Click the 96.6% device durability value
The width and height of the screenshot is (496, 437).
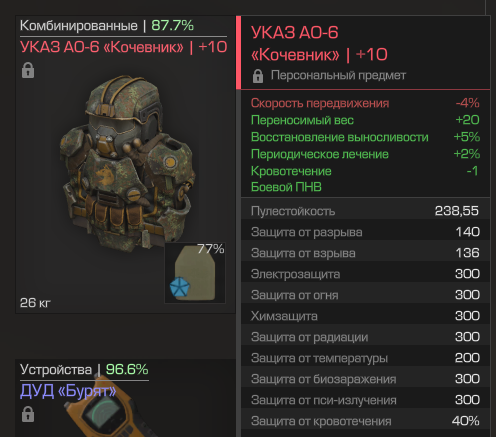pyautogui.click(x=127, y=369)
